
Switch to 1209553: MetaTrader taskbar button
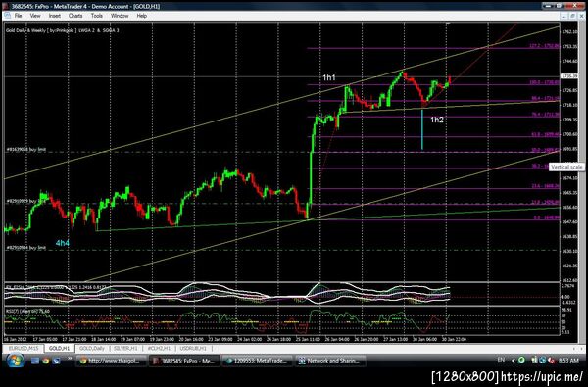[257, 362]
